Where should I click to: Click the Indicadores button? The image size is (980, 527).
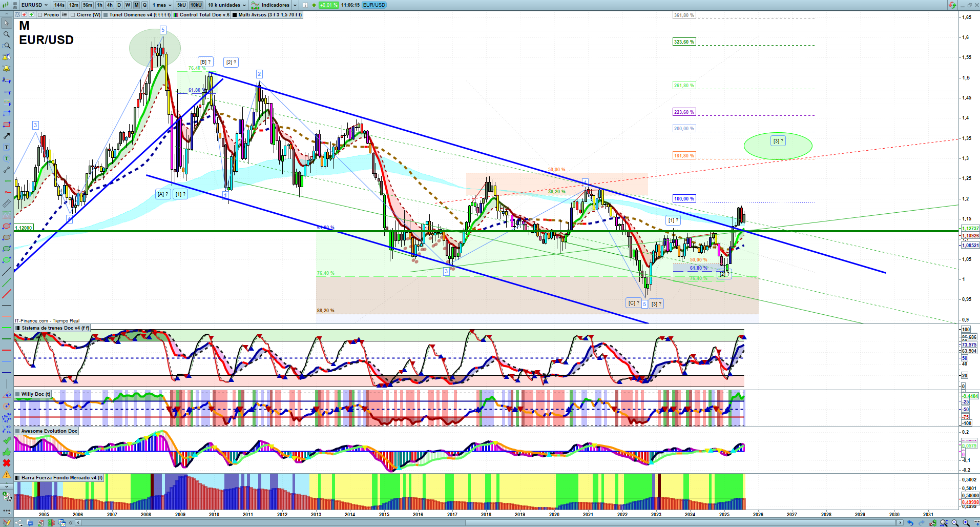270,5
